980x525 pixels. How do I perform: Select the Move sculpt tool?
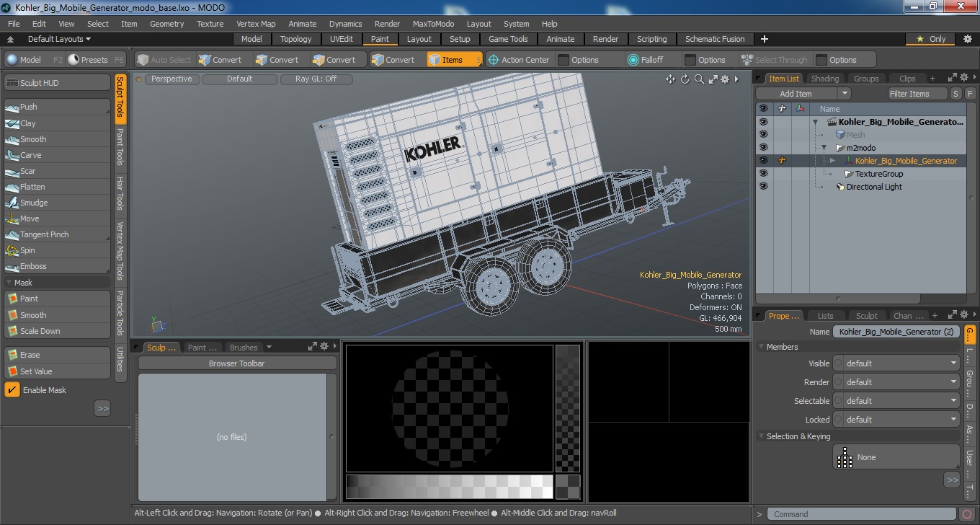click(57, 219)
